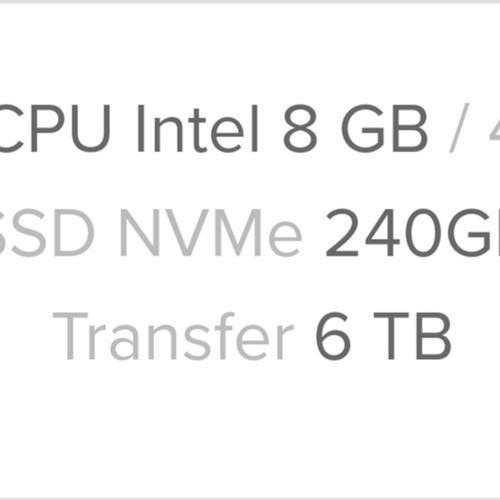Click the blank area below the Transfer line
The height and width of the screenshot is (500, 500).
tap(250, 428)
